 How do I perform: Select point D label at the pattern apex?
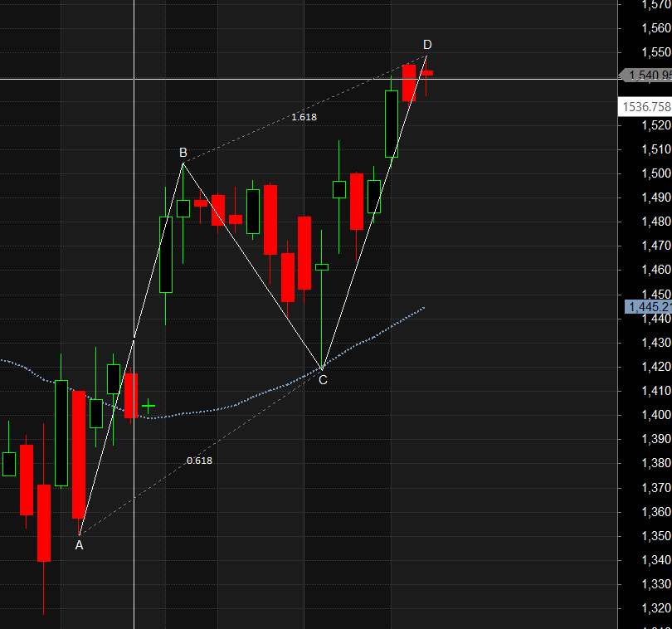tap(427, 43)
